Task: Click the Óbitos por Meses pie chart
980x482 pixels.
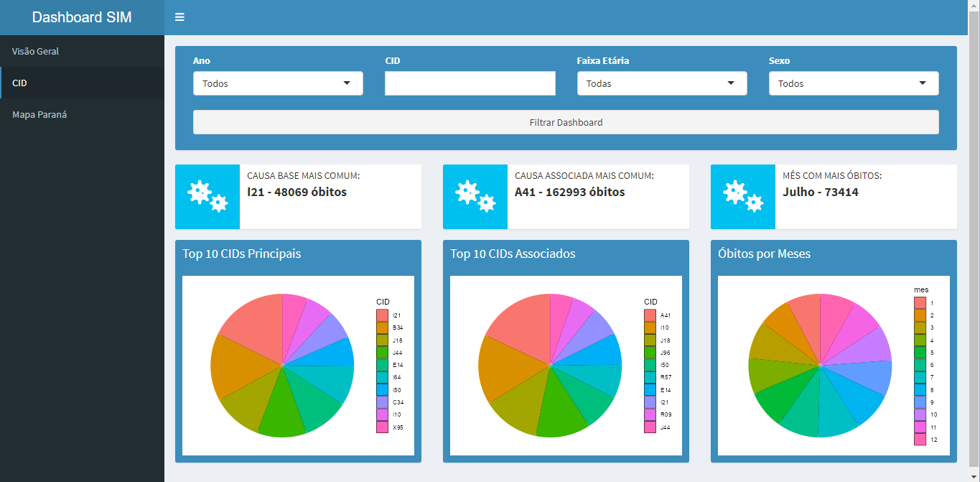Action: pyautogui.click(x=819, y=366)
